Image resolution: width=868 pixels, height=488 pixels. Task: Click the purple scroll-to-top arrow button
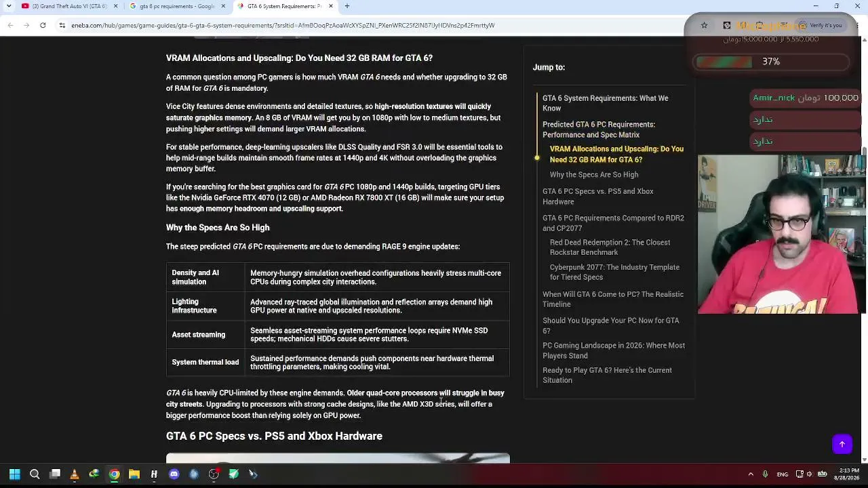pos(842,444)
